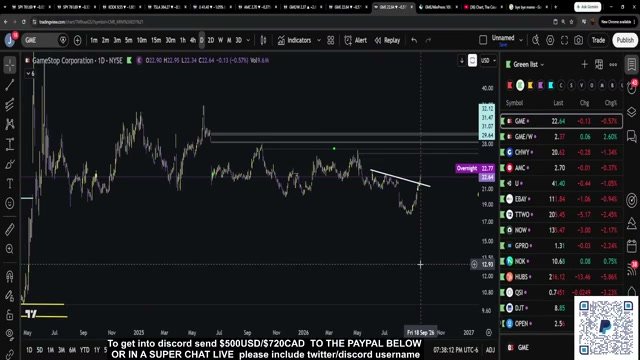Open the chart style candles selector
Image resolution: width=640 pixels, height=360 pixels.
[x=264, y=40]
